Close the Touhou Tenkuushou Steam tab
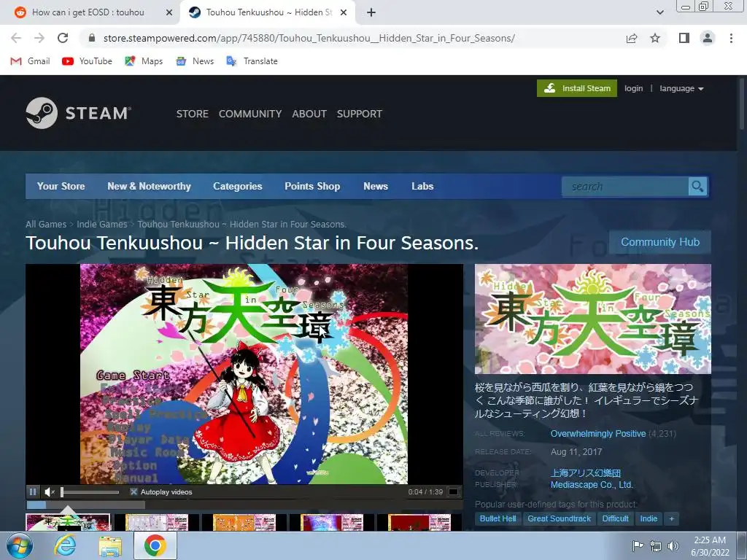This screenshot has height=560, width=747. tap(344, 12)
